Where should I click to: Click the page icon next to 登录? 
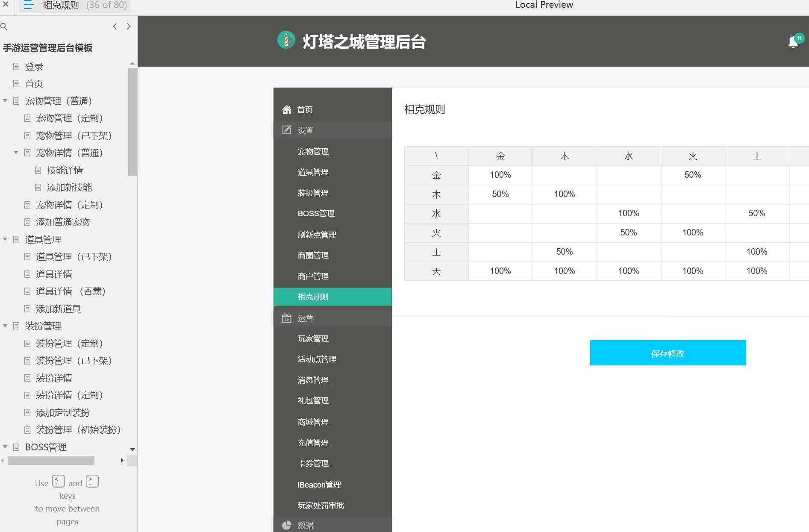click(16, 67)
